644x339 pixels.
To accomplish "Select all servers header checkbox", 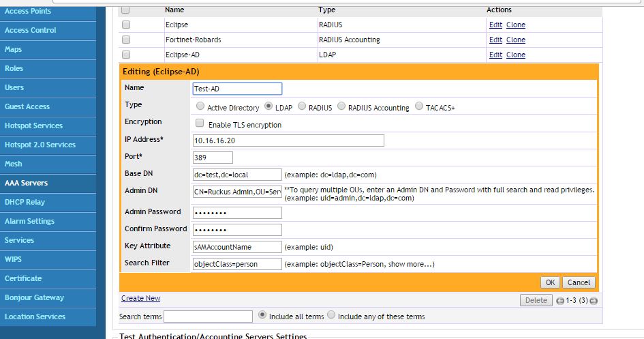I will point(125,10).
